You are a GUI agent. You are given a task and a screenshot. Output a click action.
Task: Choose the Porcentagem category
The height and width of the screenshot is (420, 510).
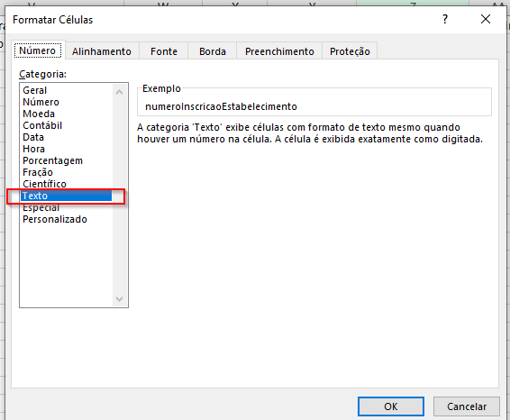[52, 160]
